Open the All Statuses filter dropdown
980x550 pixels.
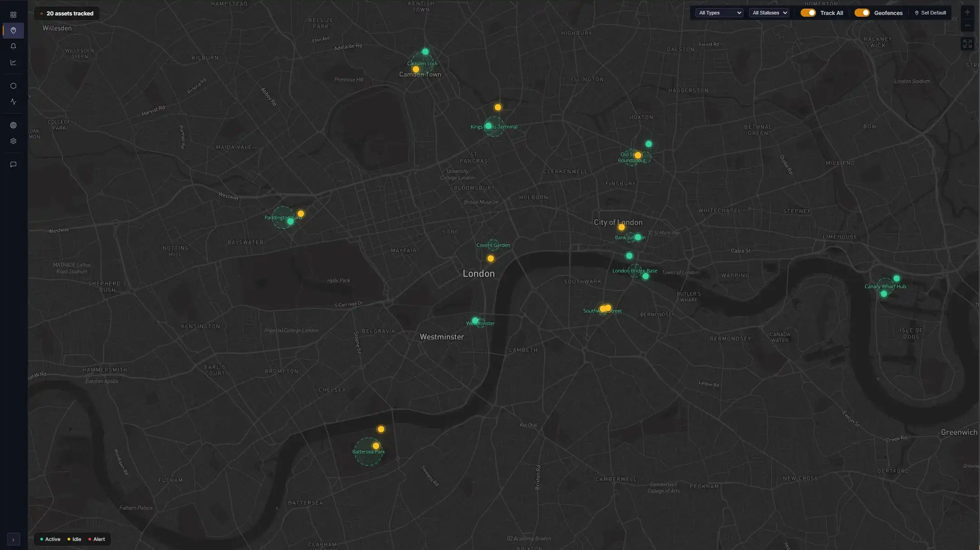pyautogui.click(x=769, y=13)
